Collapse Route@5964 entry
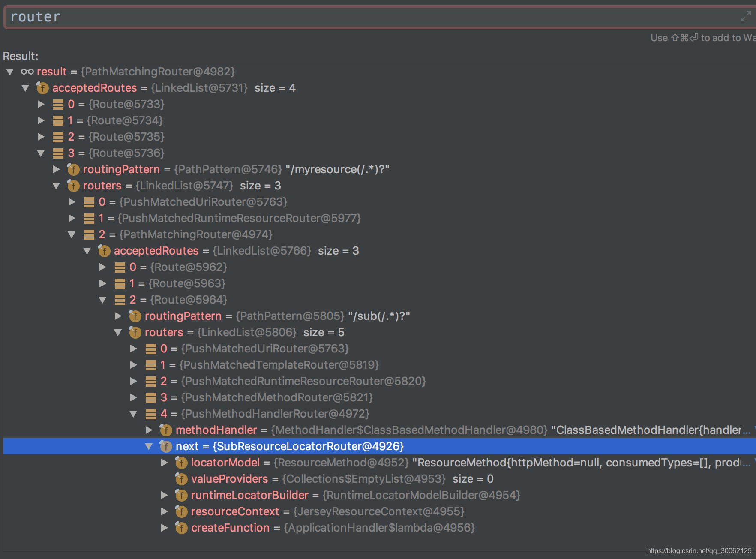This screenshot has width=756, height=559. [102, 300]
